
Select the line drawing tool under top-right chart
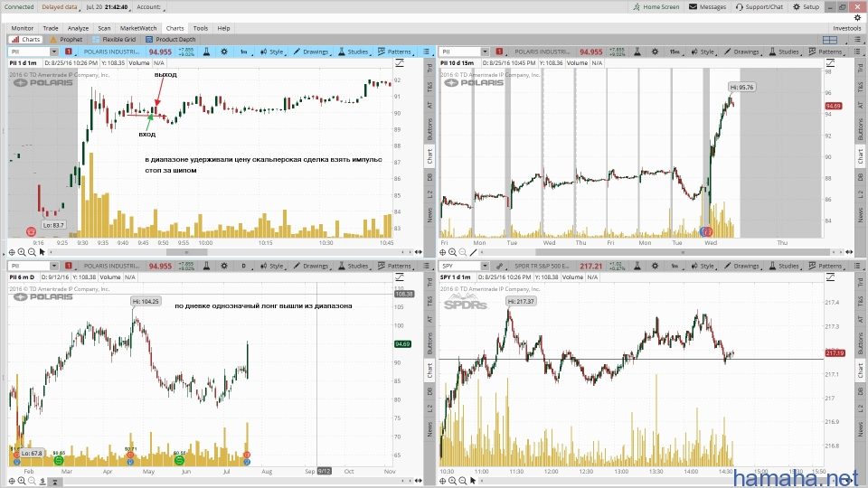473,252
